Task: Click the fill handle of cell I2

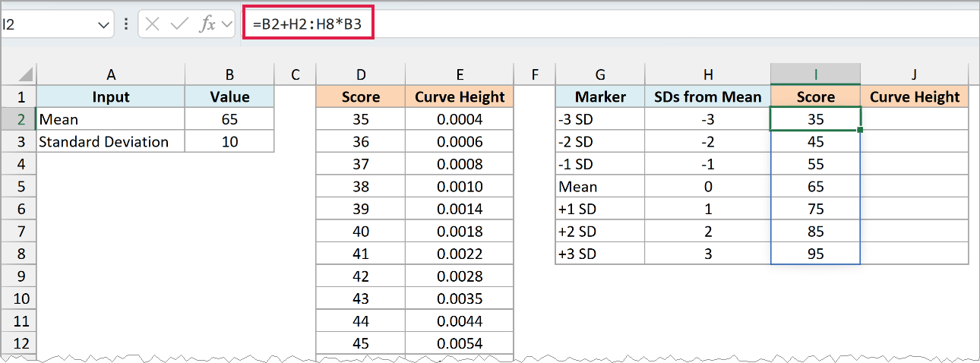Action: click(861, 130)
